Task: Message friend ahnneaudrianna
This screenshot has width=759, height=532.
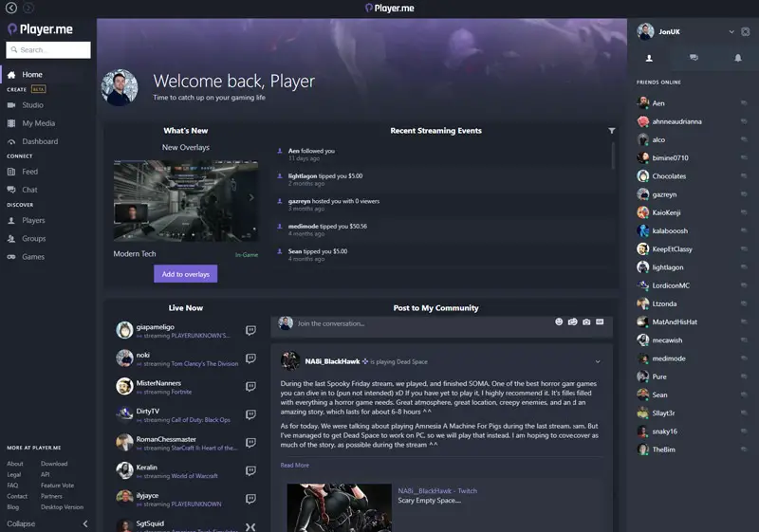Action: (x=744, y=121)
